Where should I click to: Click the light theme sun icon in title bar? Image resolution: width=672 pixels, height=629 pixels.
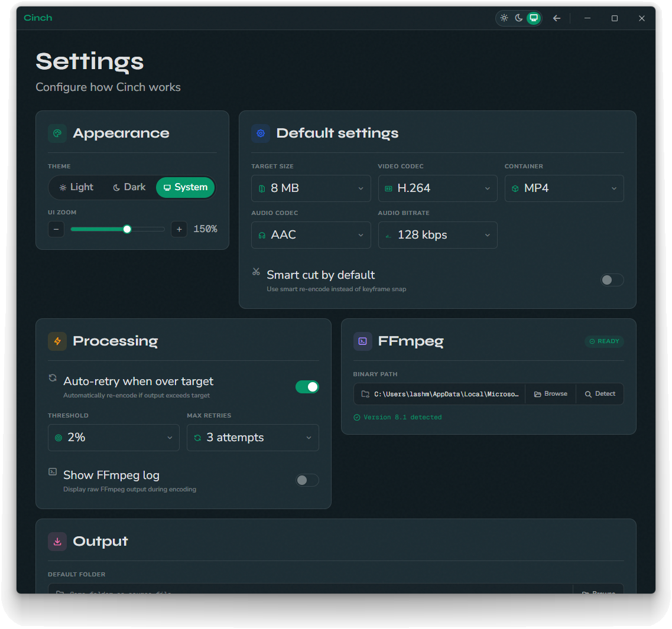[x=504, y=18]
